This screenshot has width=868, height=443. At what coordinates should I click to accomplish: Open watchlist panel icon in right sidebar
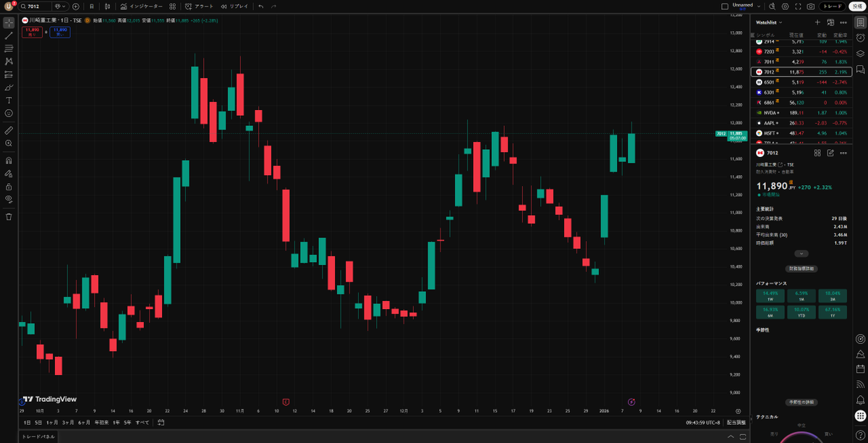(860, 22)
